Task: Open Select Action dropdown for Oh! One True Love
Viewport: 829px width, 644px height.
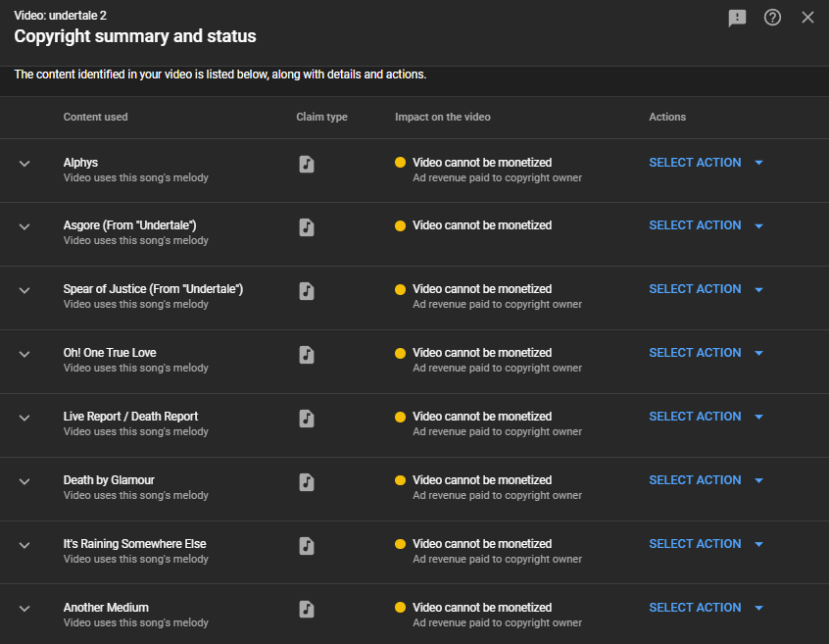Action: [706, 353]
